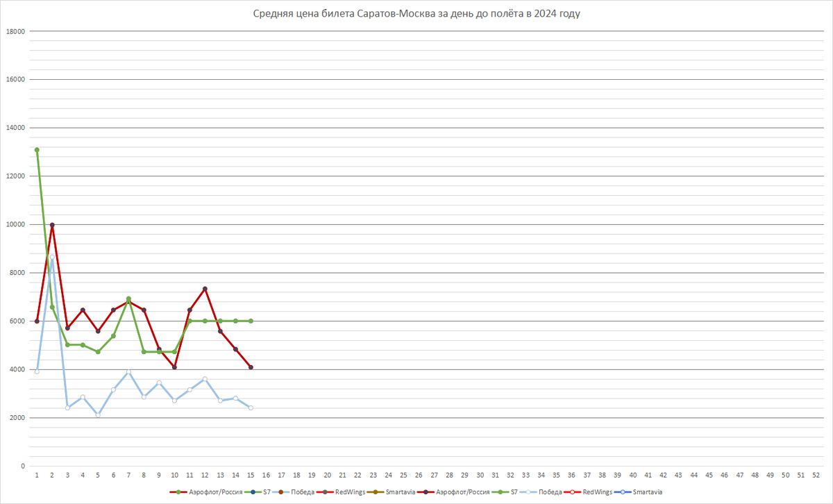
Task: Select the y-axis label 14000
Action: (x=15, y=128)
